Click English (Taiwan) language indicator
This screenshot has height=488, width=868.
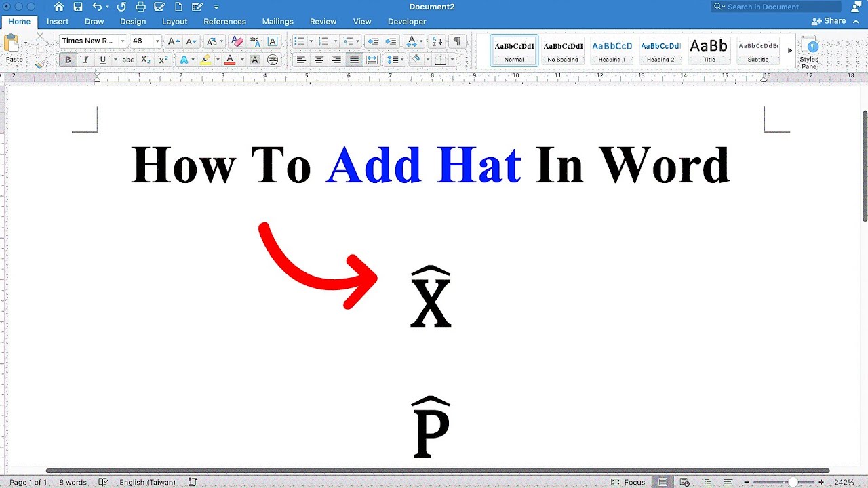coord(147,483)
